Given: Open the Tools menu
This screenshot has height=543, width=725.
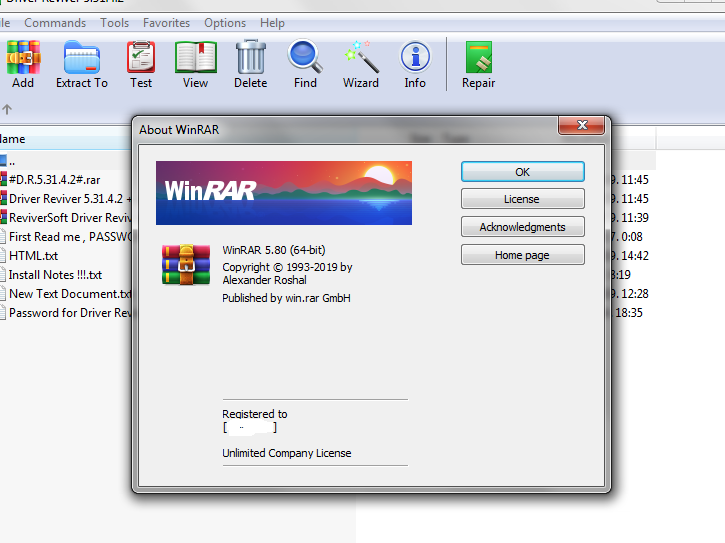Looking at the screenshot, I should pos(115,23).
